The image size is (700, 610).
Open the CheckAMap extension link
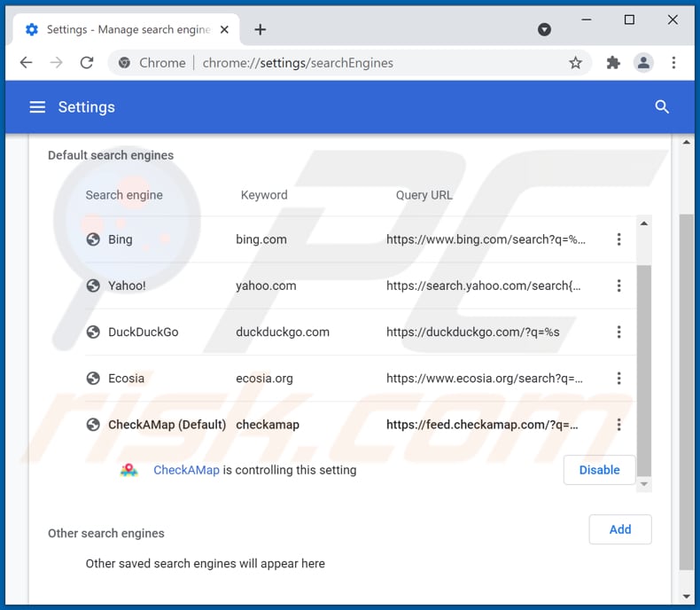click(186, 470)
